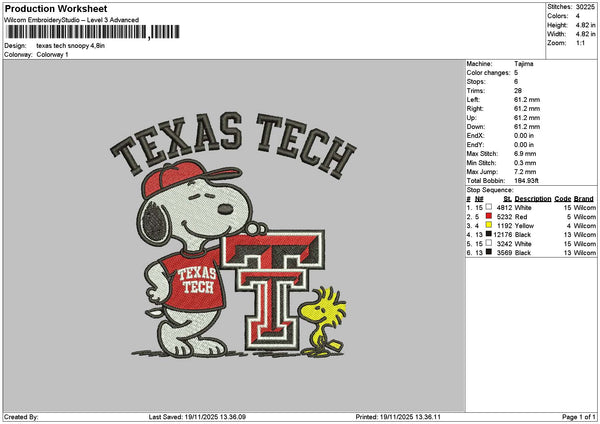
Task: Click the 'Created By:' footer label
Action: pyautogui.click(x=21, y=417)
